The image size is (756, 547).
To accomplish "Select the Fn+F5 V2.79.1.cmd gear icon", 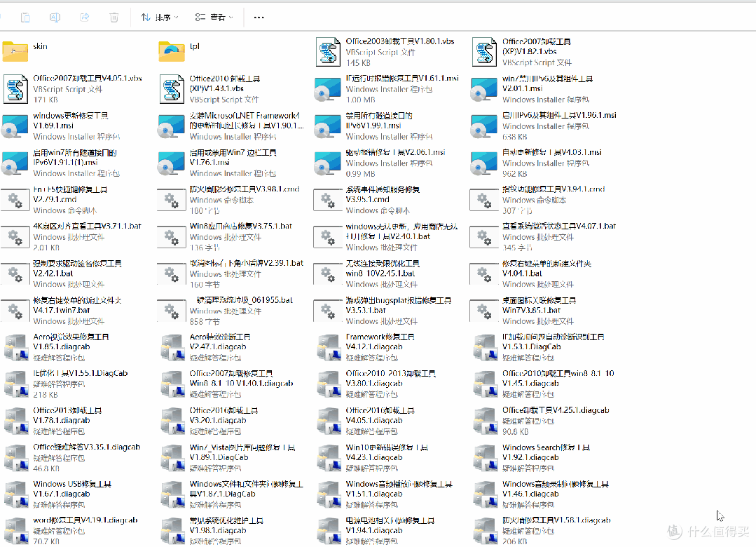I will tap(15, 201).
